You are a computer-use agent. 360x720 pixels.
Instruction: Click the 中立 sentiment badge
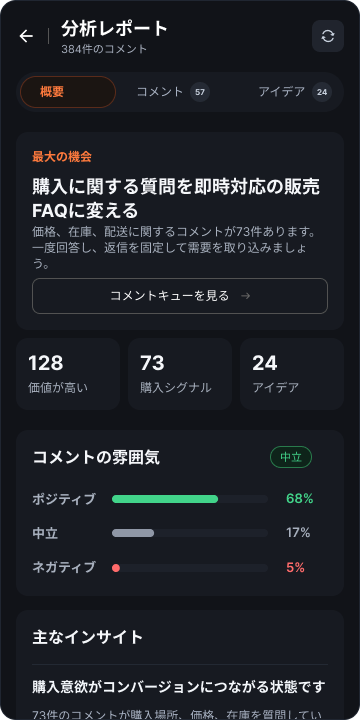tap(291, 457)
